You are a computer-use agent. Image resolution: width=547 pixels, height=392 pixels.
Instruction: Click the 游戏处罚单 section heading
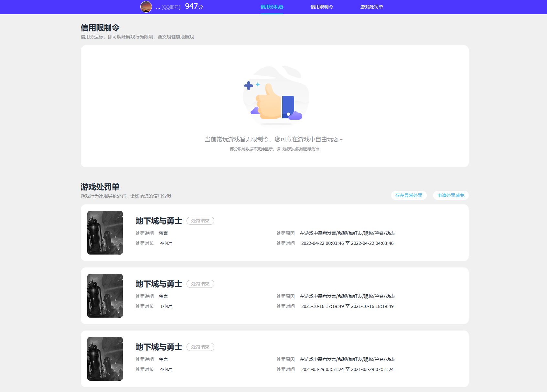click(x=101, y=187)
